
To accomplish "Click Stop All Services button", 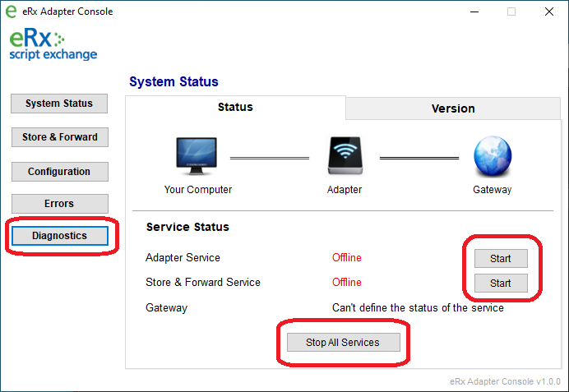I will (343, 343).
